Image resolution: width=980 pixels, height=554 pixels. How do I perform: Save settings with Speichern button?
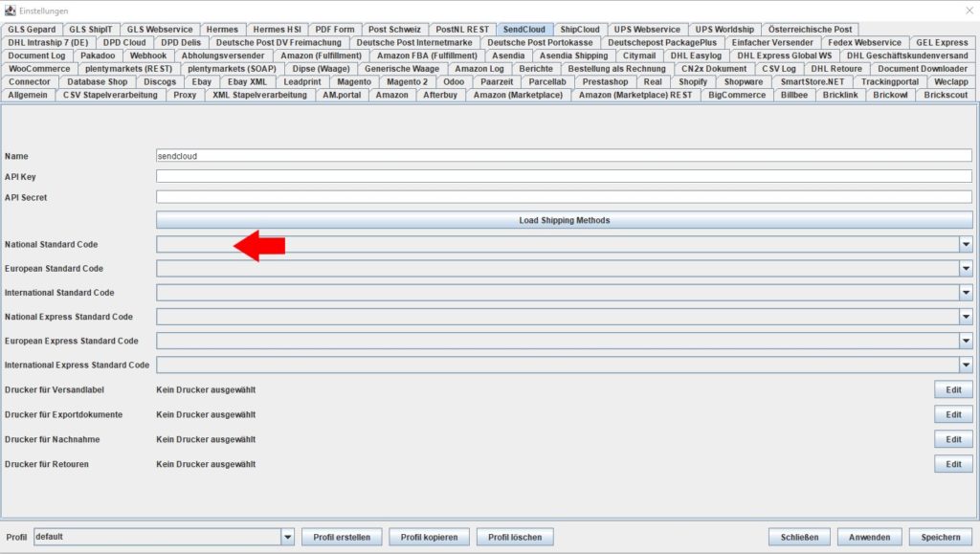[941, 537]
